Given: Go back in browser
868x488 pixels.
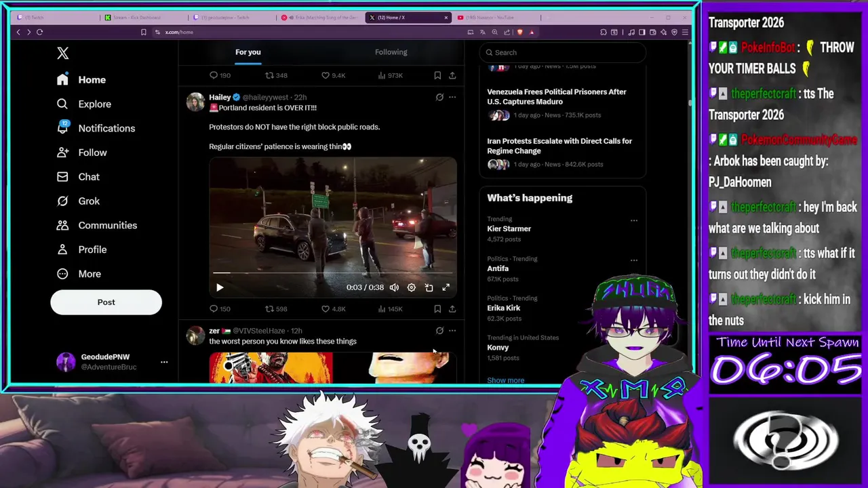Looking at the screenshot, I should (18, 32).
